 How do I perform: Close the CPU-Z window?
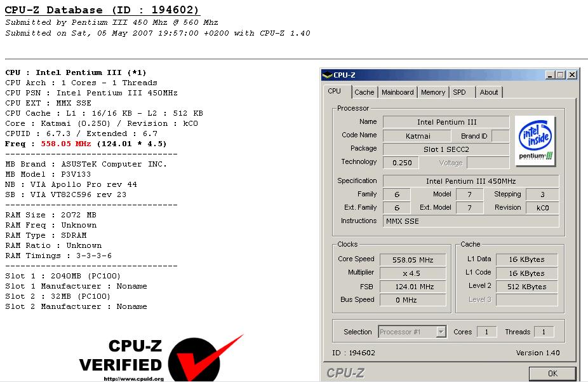point(571,75)
